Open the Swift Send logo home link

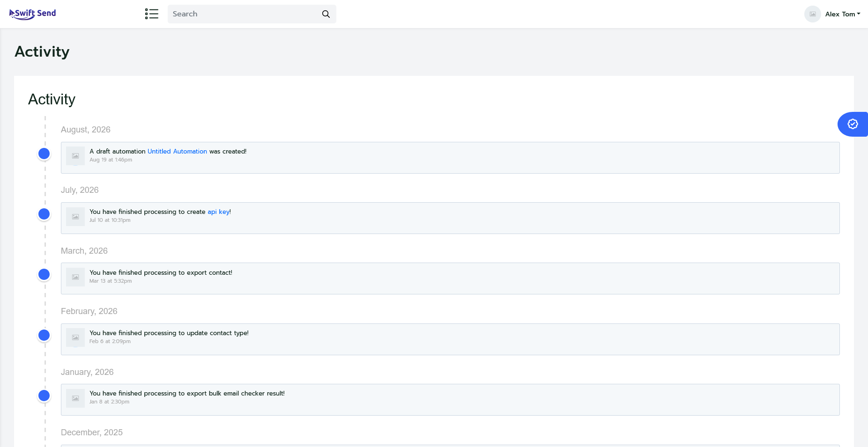[33, 14]
